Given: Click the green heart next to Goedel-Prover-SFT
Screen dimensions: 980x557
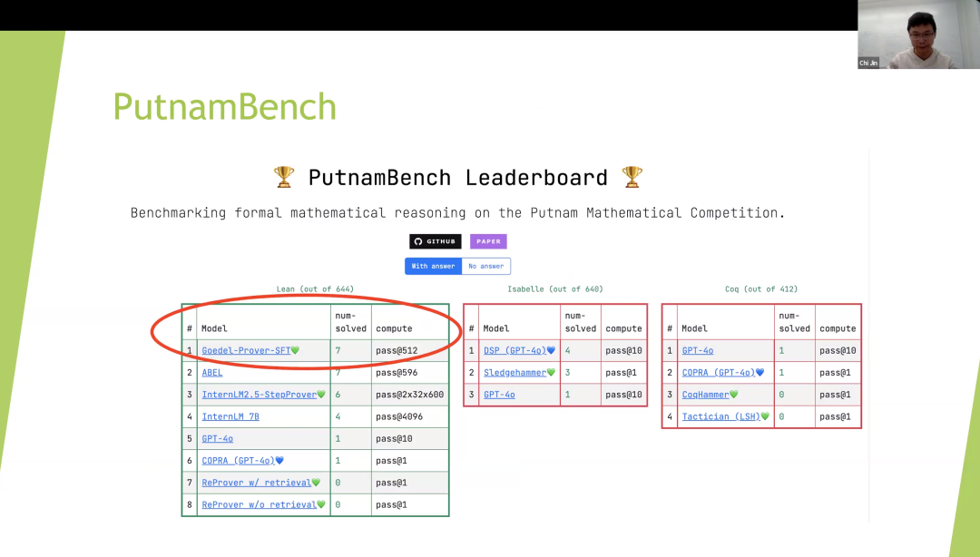Looking at the screenshot, I should click(295, 350).
